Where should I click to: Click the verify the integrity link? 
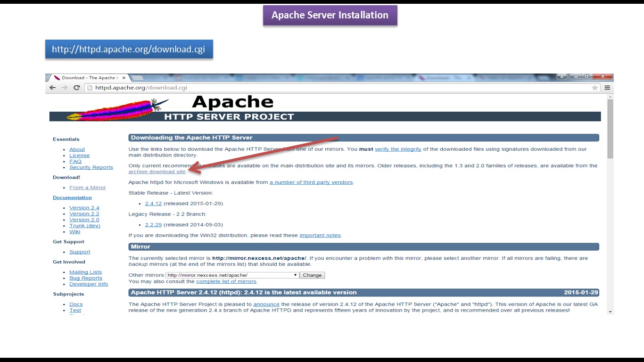pyautogui.click(x=398, y=149)
